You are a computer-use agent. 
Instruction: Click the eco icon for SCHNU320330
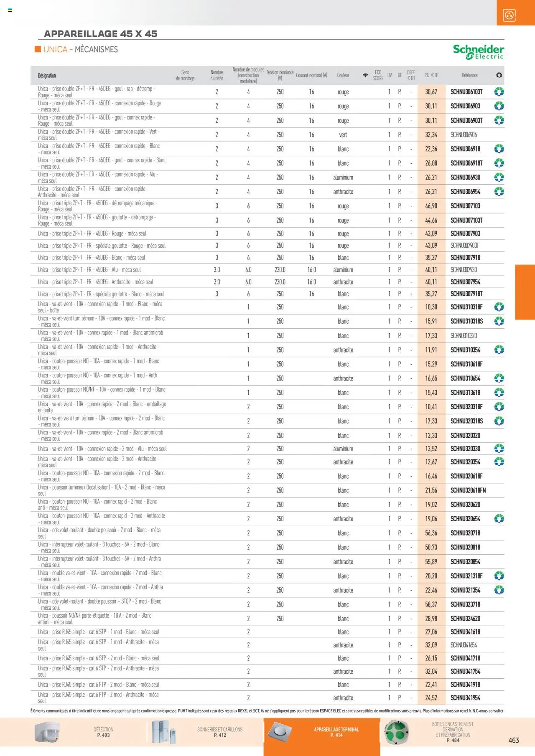499,449
